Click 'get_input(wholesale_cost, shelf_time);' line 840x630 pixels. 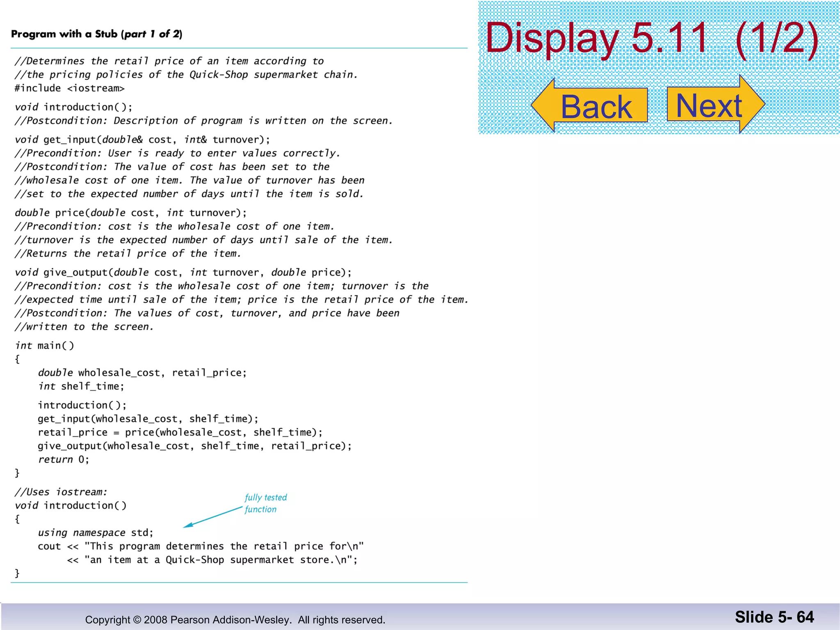(148, 419)
